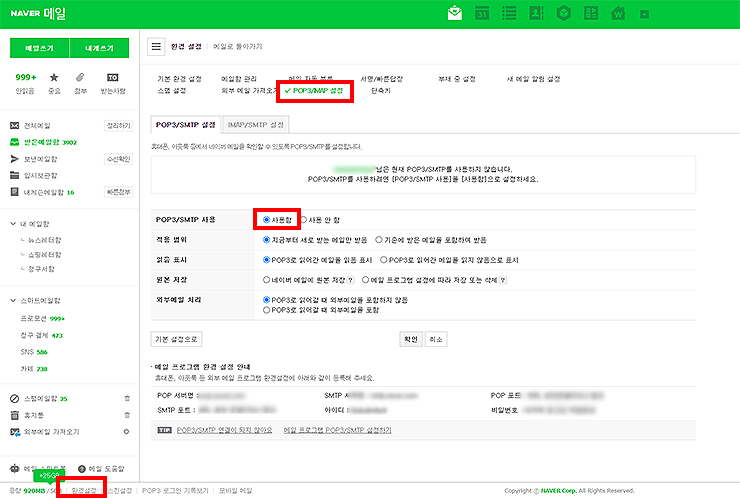Image resolution: width=740 pixels, height=498 pixels.
Task: Open 전체메일 folder
Action: (37, 126)
